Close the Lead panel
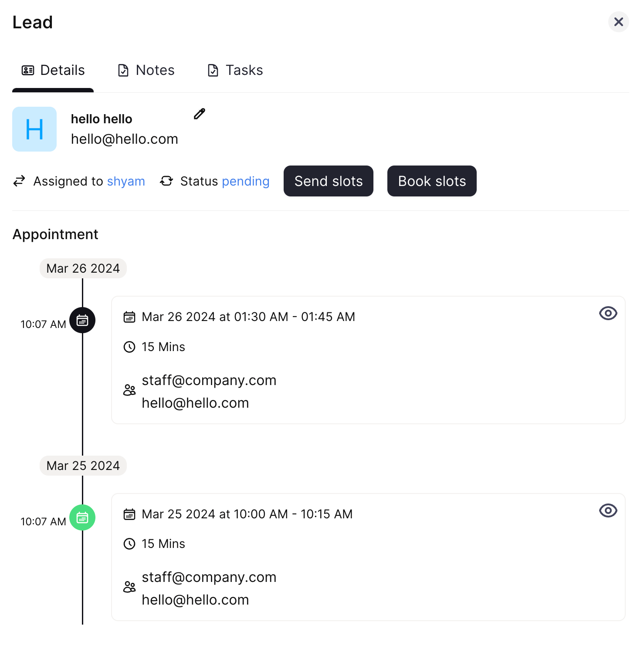Image resolution: width=644 pixels, height=649 pixels. click(618, 22)
